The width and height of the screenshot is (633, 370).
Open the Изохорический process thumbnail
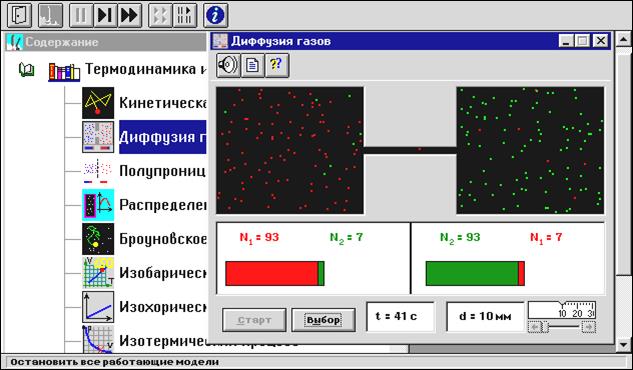point(98,307)
